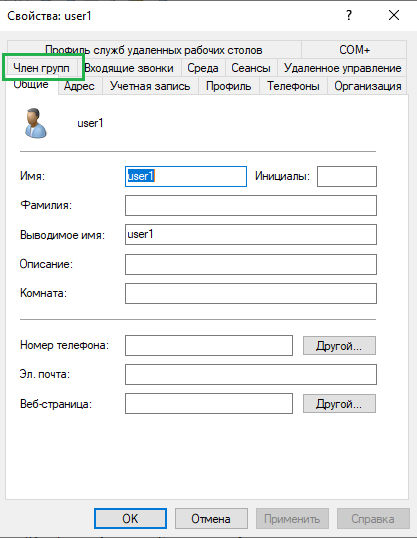Screen dimensions: 417x538
Task: Open the Организация tab
Action: 368,86
